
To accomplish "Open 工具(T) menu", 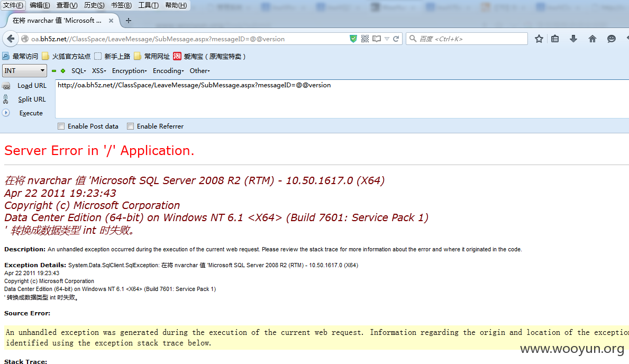I will [149, 5].
